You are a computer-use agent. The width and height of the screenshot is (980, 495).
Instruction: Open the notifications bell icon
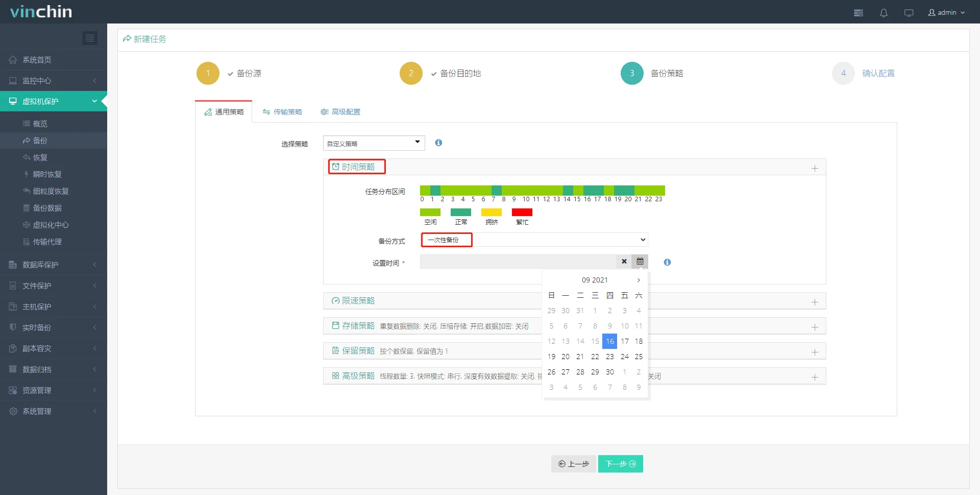[884, 12]
